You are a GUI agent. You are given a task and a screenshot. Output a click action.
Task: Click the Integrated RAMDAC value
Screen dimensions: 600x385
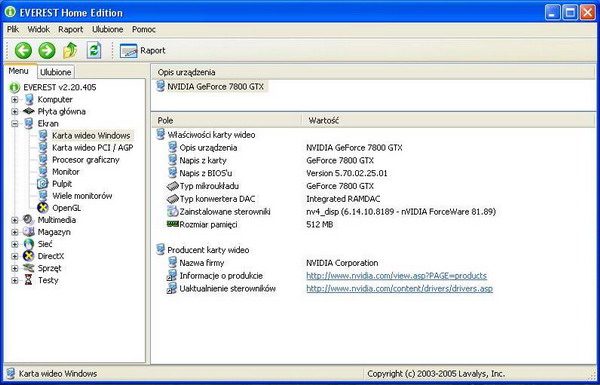tap(343, 199)
